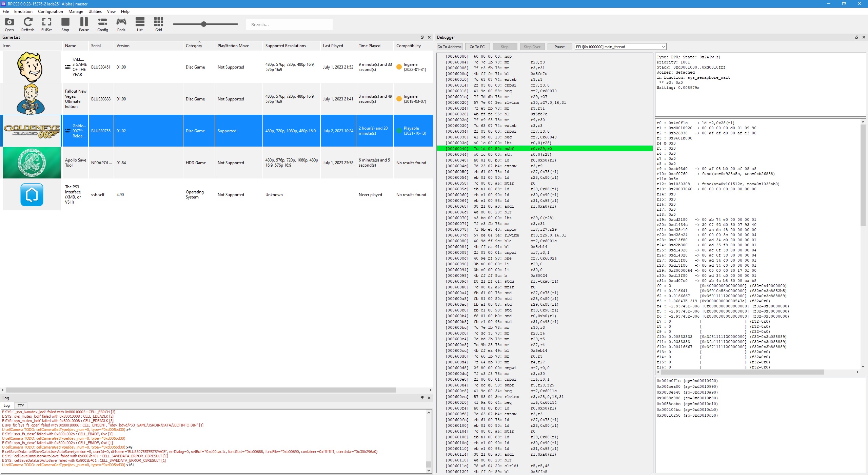Select GoldenEye Reloaded game icon
Image resolution: width=868 pixels, height=475 pixels.
[32, 131]
